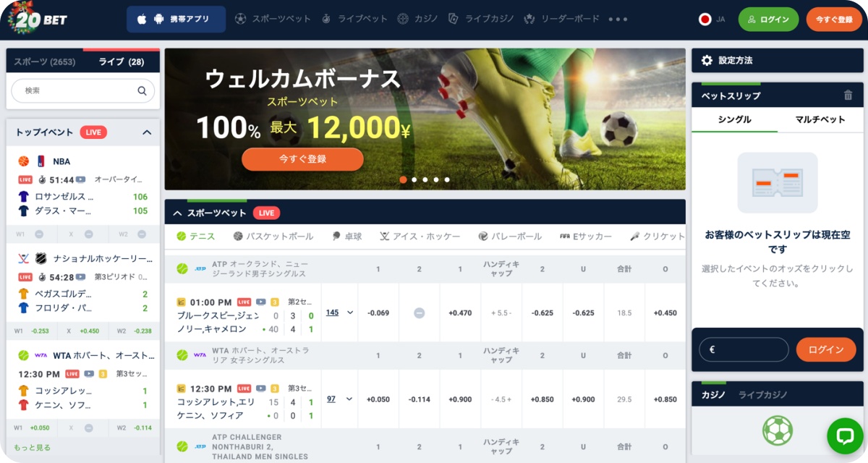868x463 pixels.
Task: Switch bet slip to マルチベット mode
Action: [x=820, y=120]
